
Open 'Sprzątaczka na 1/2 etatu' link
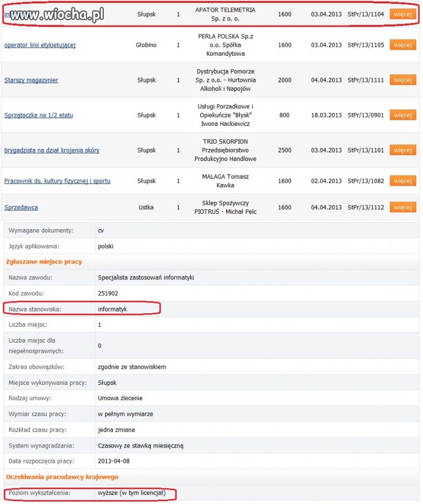pos(38,115)
